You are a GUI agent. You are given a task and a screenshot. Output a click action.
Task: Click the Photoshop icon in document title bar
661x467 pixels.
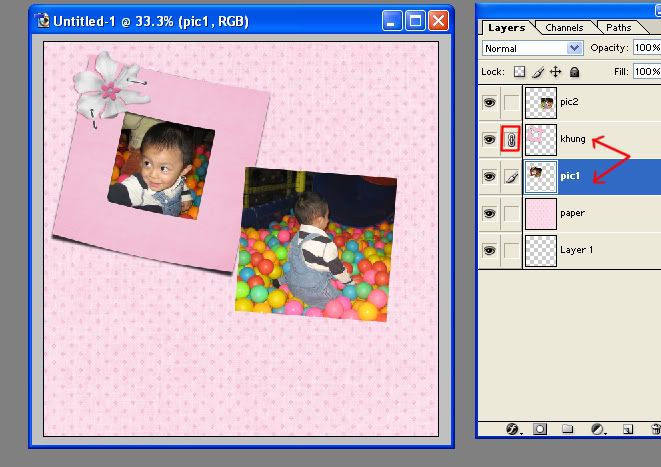click(x=42, y=20)
